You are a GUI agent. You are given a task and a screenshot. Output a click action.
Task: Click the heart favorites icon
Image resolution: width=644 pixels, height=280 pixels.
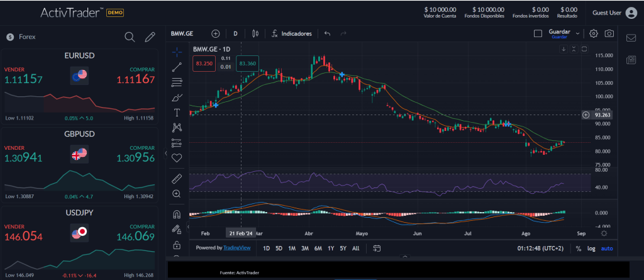pos(177,158)
